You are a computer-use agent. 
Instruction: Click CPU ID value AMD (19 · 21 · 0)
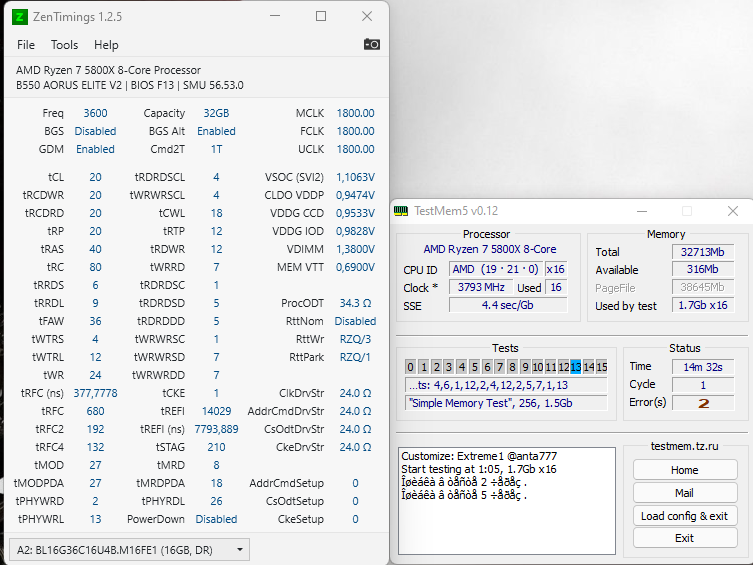tap(496, 269)
